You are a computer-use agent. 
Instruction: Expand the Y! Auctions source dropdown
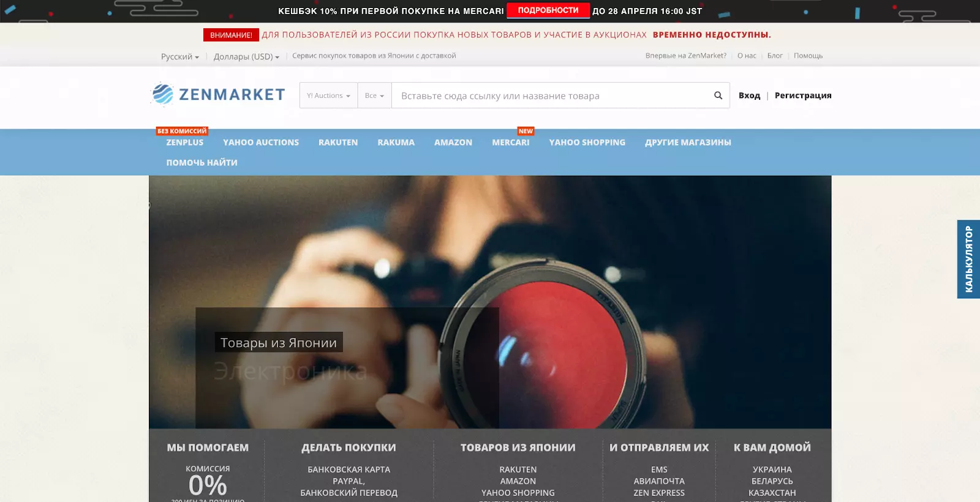tap(328, 96)
